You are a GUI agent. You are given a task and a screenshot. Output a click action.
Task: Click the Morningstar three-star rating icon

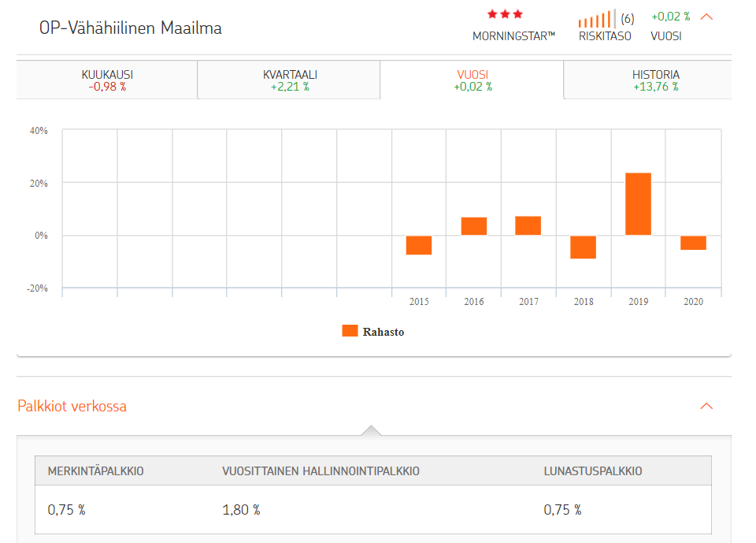505,14
